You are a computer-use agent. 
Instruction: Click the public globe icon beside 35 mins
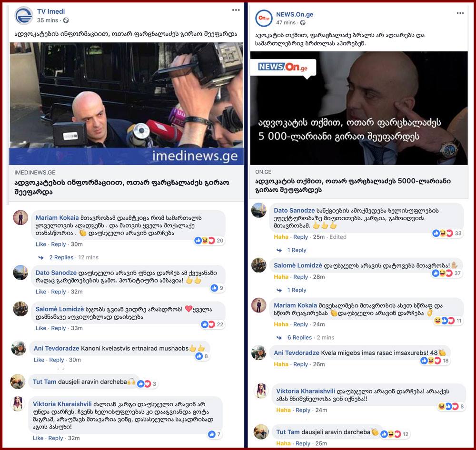tap(66, 20)
